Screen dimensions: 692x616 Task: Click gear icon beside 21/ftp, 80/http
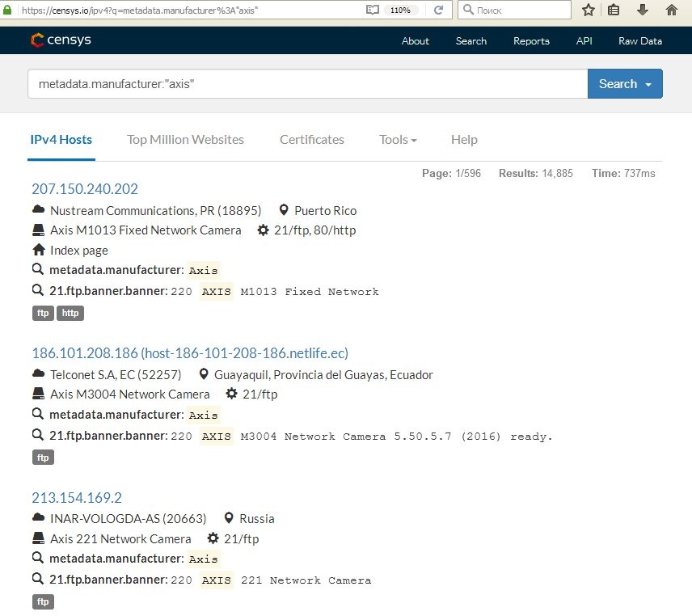point(263,230)
